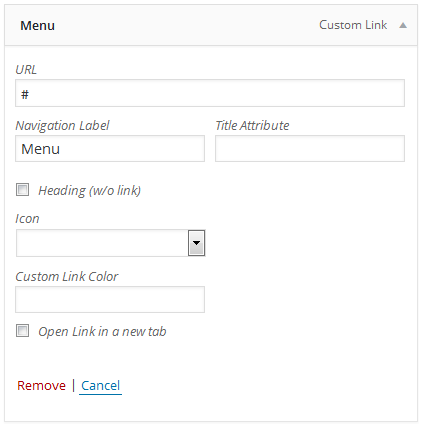The width and height of the screenshot is (423, 428).
Task: Click the Custom Link type label
Action: click(353, 25)
